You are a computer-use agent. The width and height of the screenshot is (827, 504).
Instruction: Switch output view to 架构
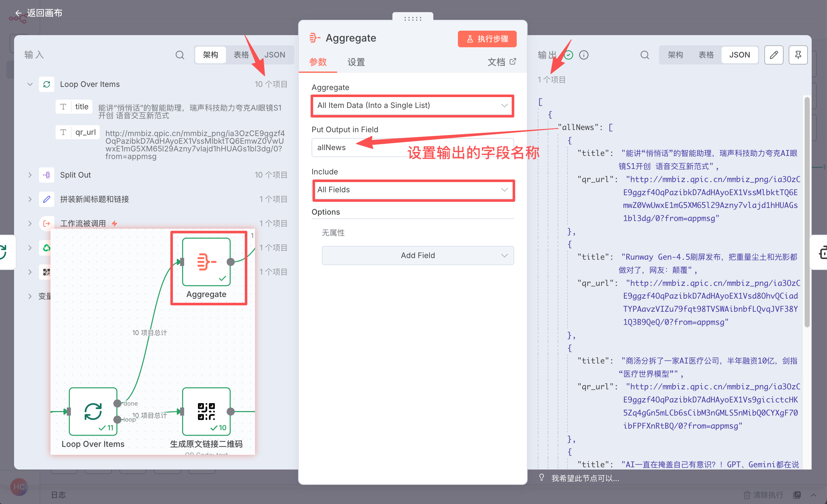pos(675,55)
